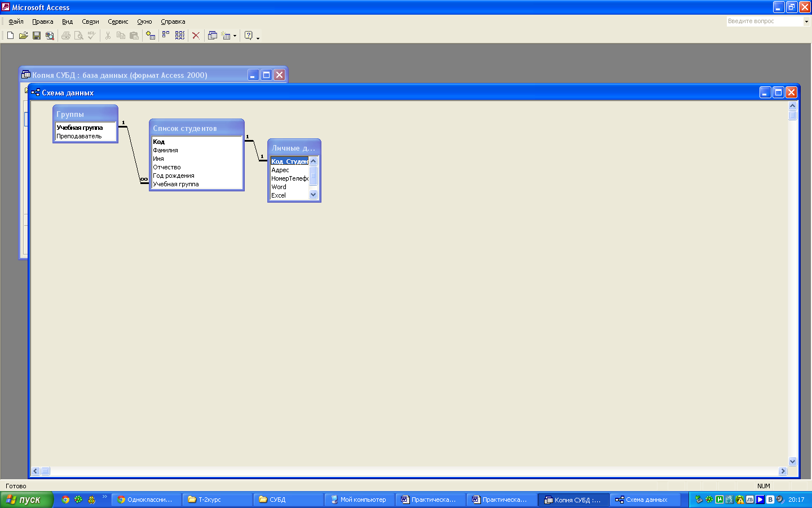This screenshot has height=508, width=812.
Task: Click the Show Table (add table) icon
Action: pos(151,36)
